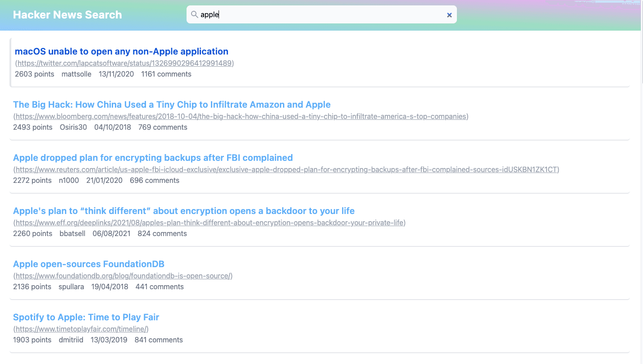Click the date '19/04/2018'
The image size is (643, 364).
point(110,287)
